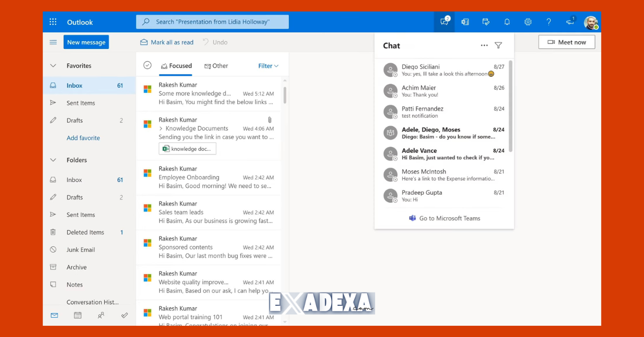Open chat filter icon in Chat panel
644x337 pixels.
pyautogui.click(x=499, y=46)
